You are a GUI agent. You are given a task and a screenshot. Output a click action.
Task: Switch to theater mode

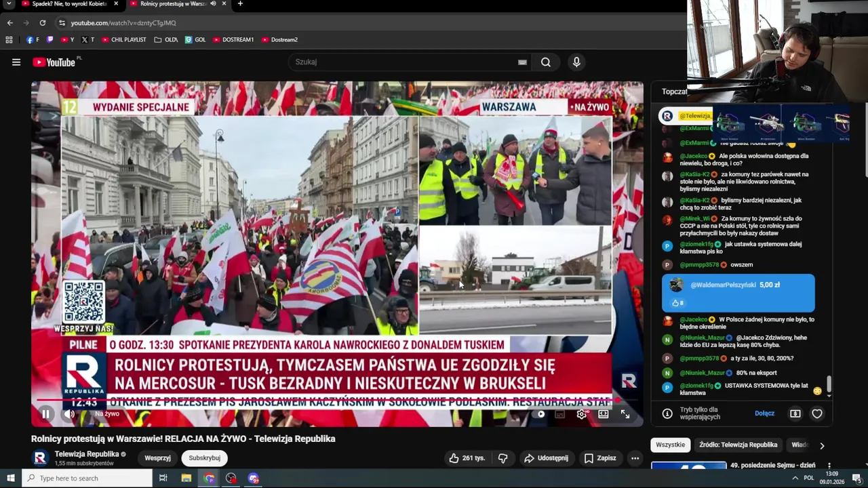604,414
